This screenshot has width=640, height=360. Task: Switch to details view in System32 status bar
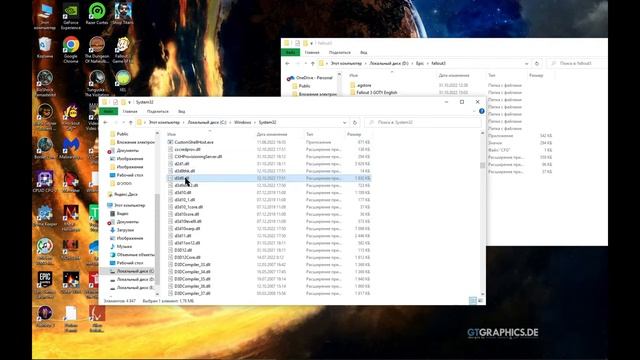point(473,300)
